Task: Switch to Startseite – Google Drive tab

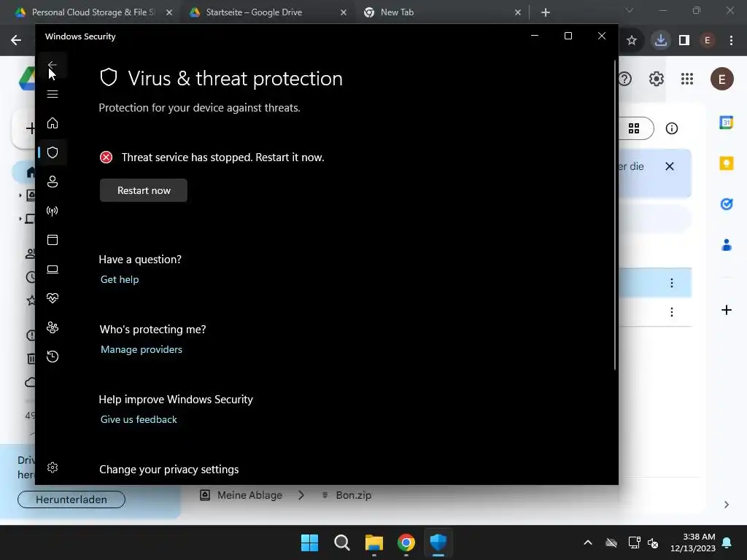Action: [254, 12]
